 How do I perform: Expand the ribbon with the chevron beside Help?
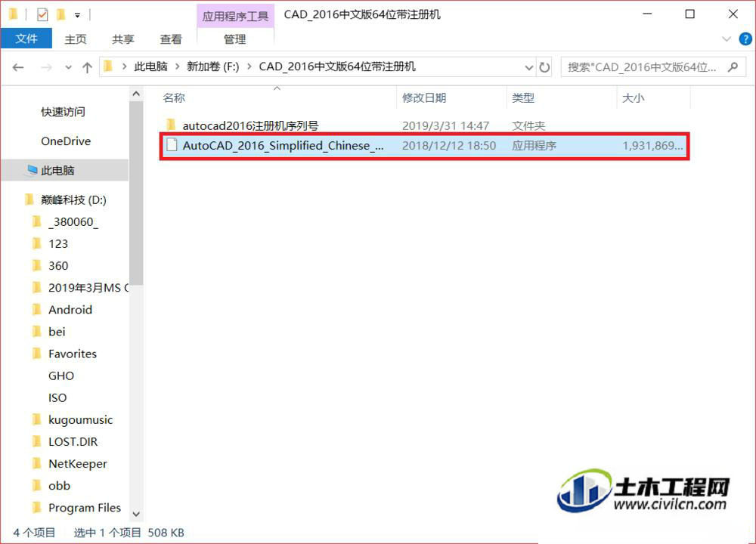click(x=727, y=39)
